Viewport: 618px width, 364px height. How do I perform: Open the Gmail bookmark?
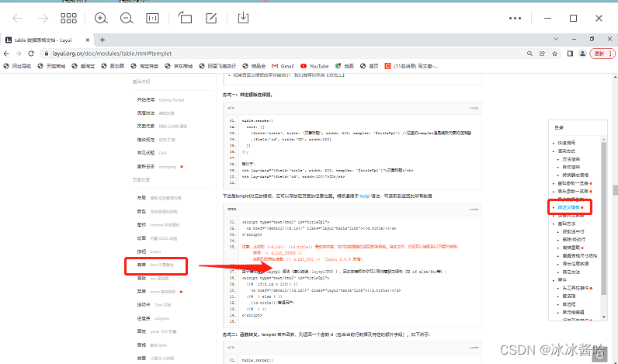[283, 66]
